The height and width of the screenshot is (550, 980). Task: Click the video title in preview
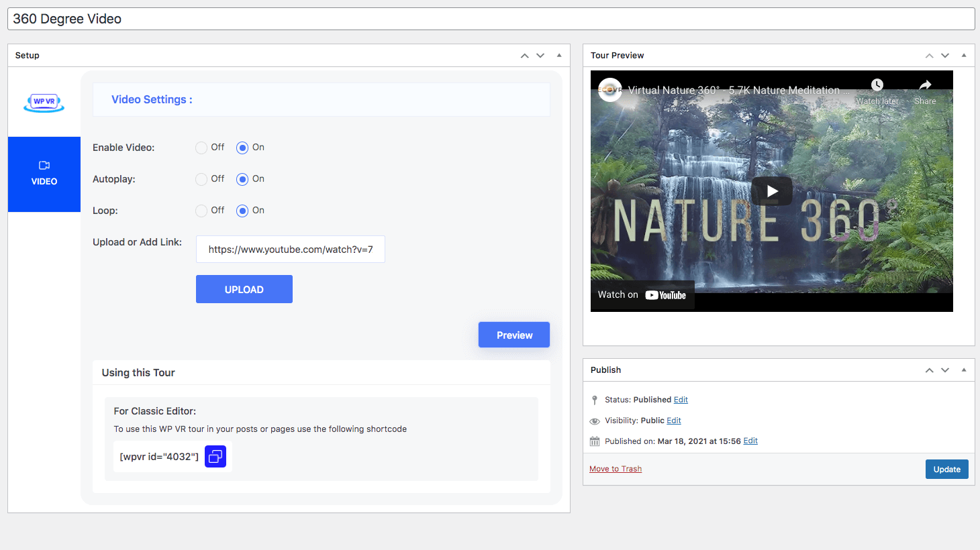click(738, 90)
